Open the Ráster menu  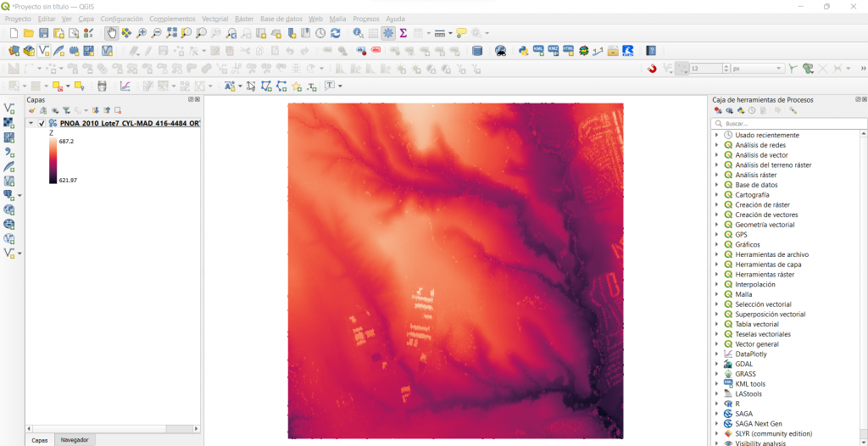click(243, 19)
